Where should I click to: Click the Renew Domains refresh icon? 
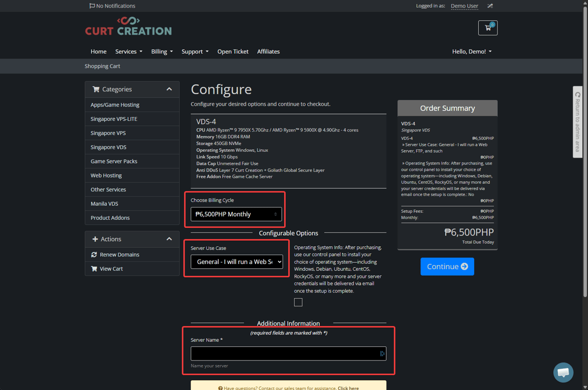[94, 254]
